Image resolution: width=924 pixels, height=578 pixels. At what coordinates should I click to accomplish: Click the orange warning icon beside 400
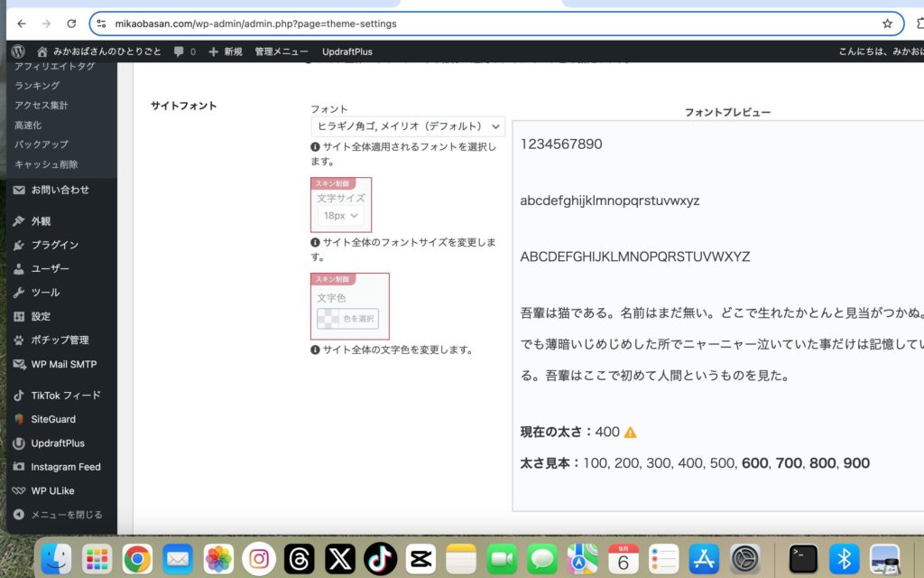(630, 433)
